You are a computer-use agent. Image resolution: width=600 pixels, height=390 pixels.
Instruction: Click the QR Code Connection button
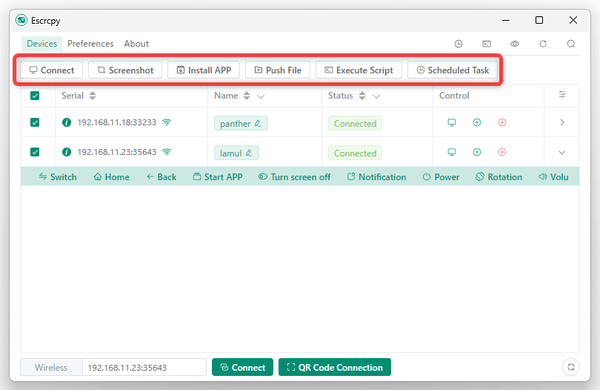(334, 367)
